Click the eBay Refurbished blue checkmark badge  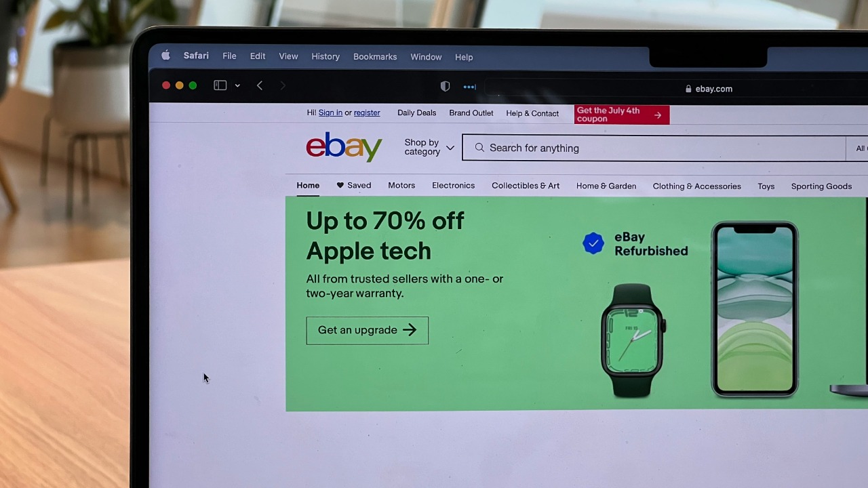(x=593, y=243)
